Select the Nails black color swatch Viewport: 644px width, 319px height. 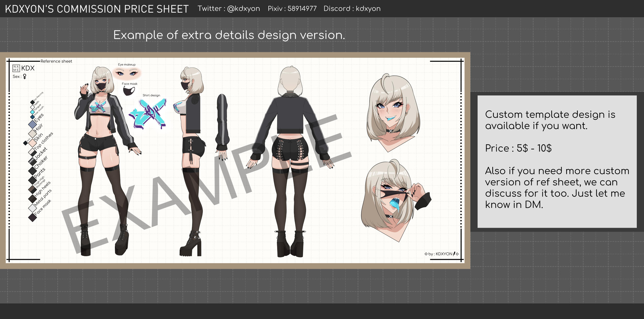[x=25, y=143]
